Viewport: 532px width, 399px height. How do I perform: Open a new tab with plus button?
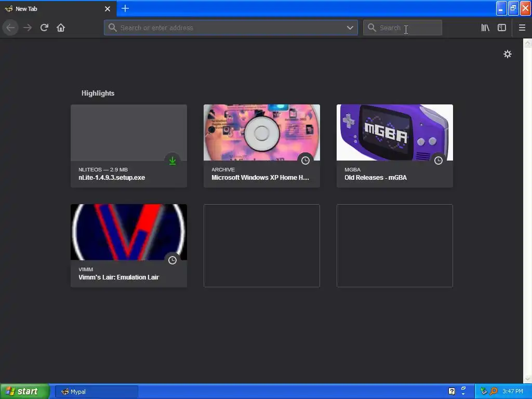coord(125,8)
